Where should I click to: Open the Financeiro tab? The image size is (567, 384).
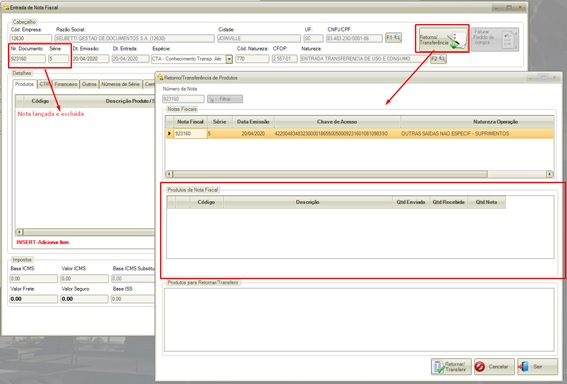66,84
